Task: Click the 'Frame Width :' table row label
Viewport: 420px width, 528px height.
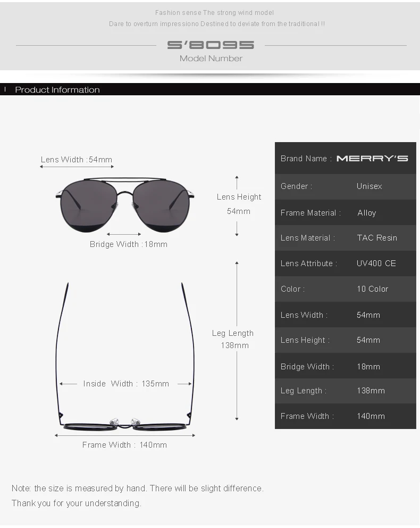Action: (307, 417)
